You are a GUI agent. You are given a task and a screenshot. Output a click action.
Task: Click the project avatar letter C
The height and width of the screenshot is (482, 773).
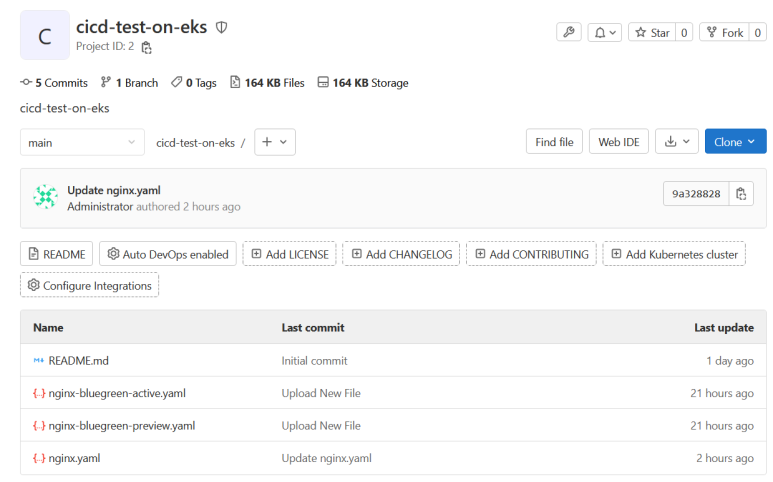pos(45,37)
